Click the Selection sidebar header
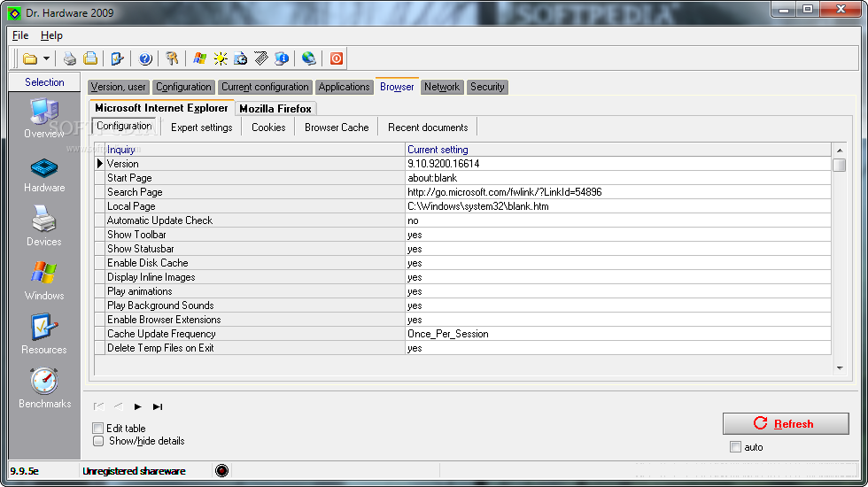This screenshot has width=868, height=487. (44, 81)
